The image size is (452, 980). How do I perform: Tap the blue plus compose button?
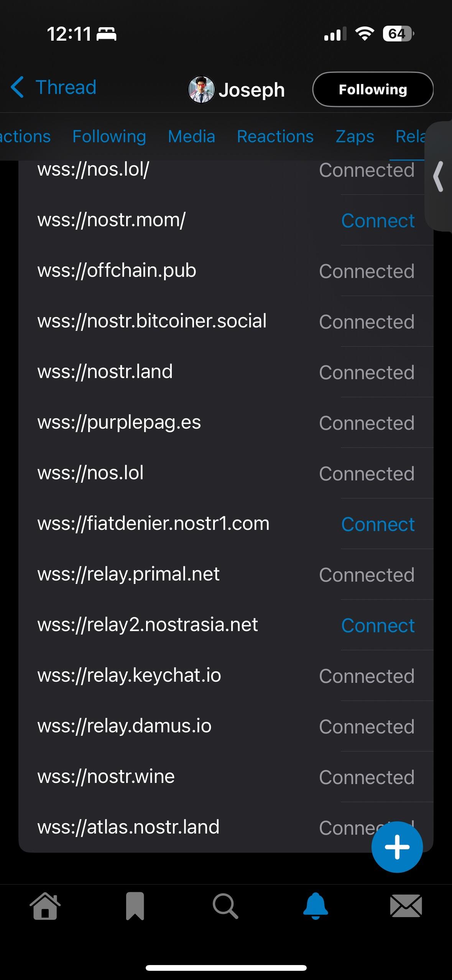tap(397, 847)
